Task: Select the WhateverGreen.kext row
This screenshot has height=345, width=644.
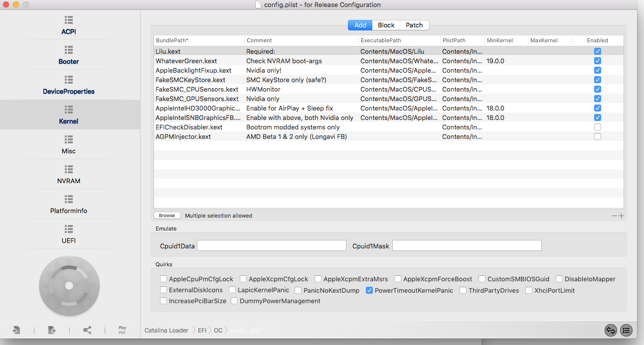Action: tap(389, 61)
